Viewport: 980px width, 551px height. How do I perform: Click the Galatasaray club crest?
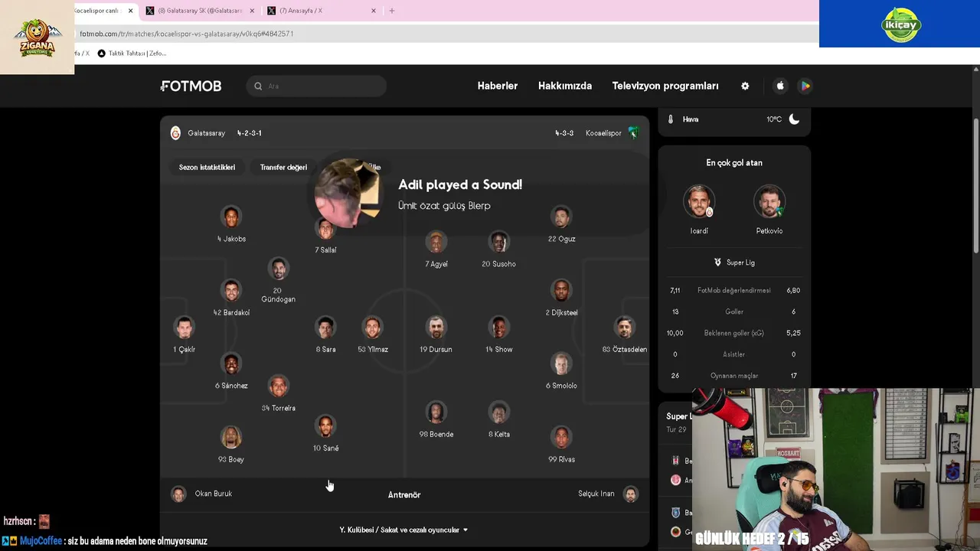pos(175,133)
